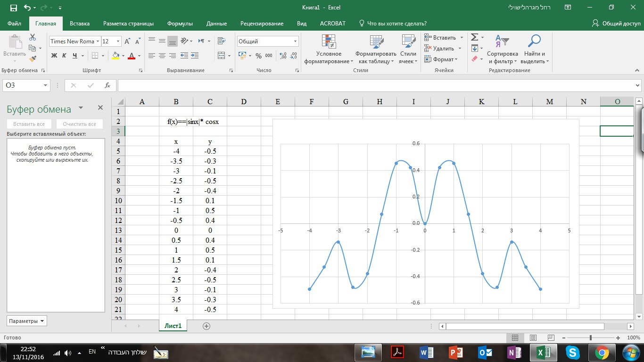Open the Формулы ribbon tab

[x=180, y=24]
